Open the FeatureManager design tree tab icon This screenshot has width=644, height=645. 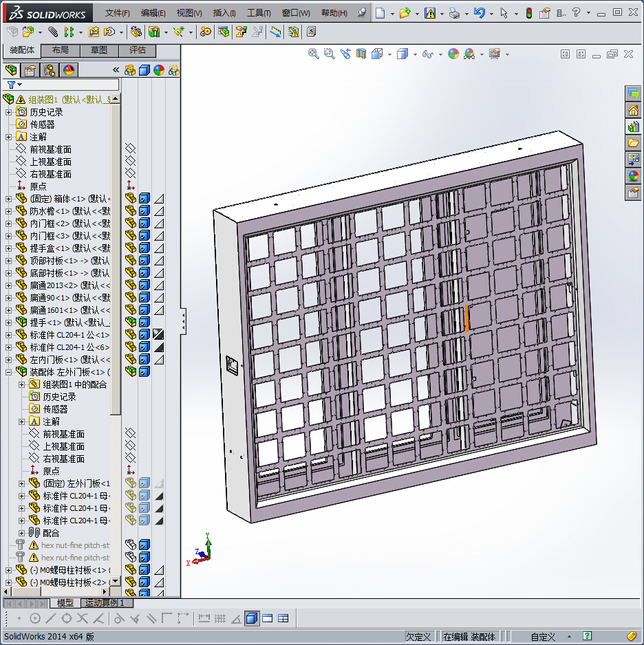11,70
